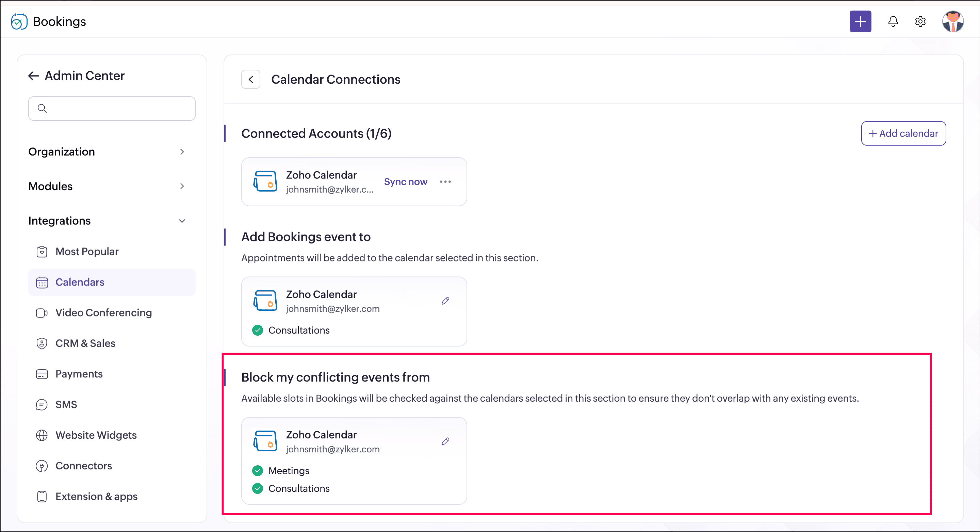
Task: Open the user profile avatar
Action: (953, 21)
